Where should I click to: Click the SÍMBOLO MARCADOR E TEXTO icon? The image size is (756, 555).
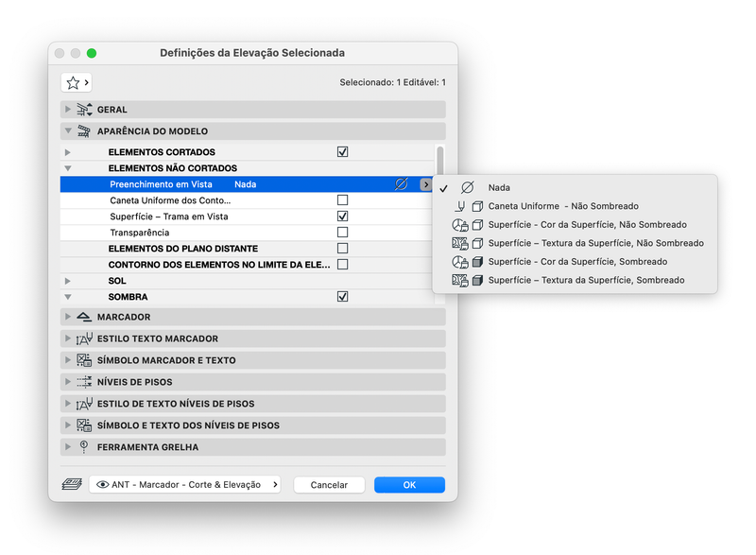pos(84,360)
